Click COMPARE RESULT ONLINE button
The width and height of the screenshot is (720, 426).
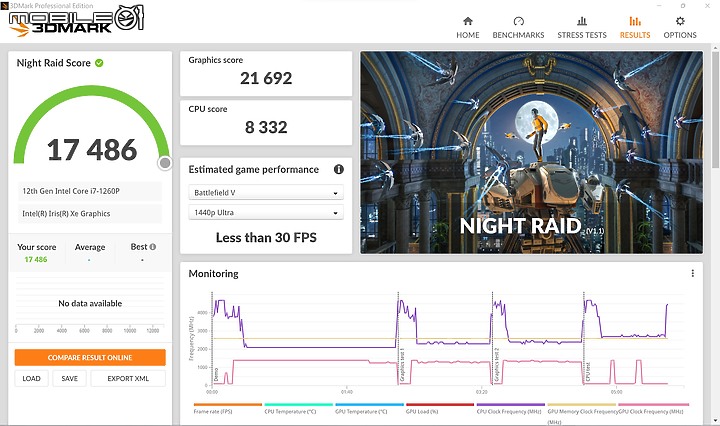coord(90,358)
